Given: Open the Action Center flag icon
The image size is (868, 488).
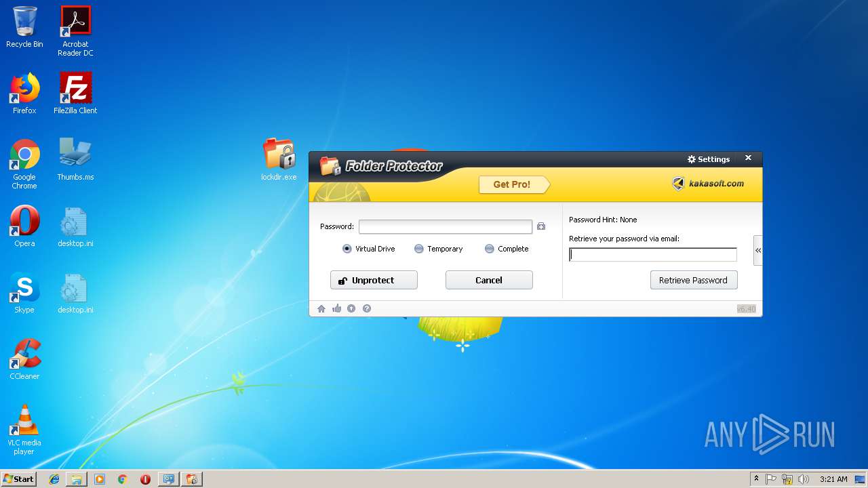Looking at the screenshot, I should [771, 479].
